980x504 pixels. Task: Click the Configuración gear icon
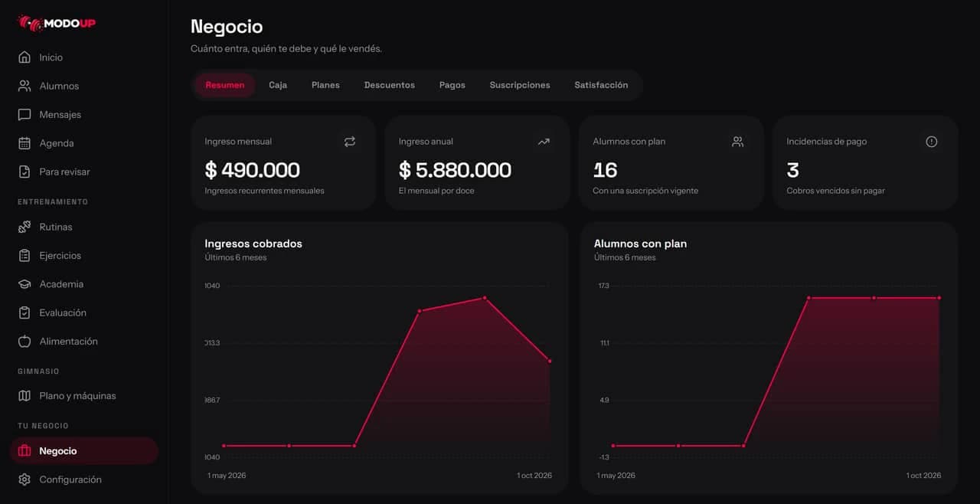point(24,479)
